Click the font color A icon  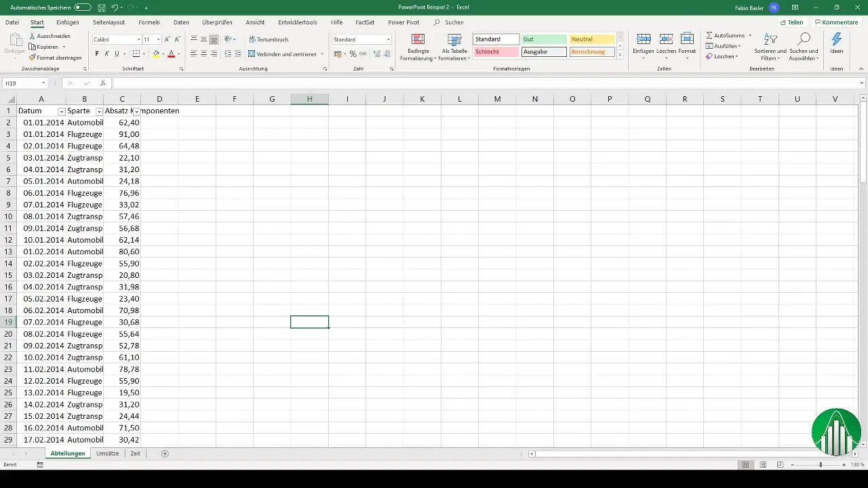[x=172, y=54]
